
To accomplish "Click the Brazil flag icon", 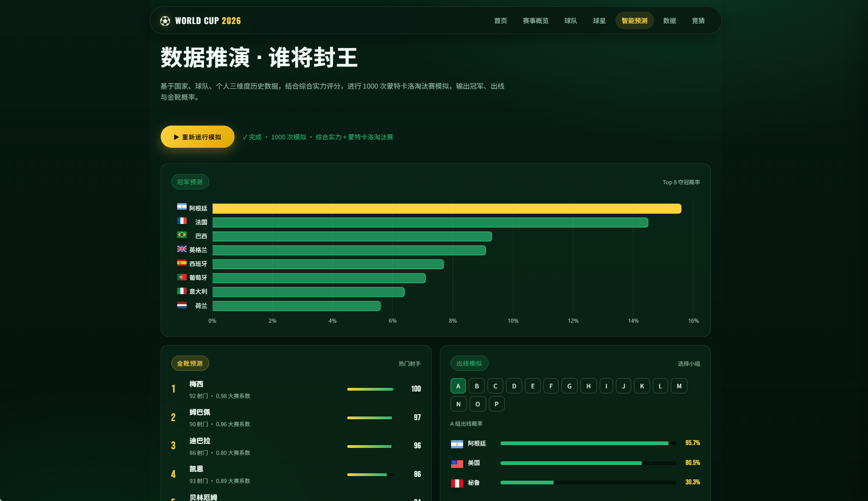I will coord(182,235).
